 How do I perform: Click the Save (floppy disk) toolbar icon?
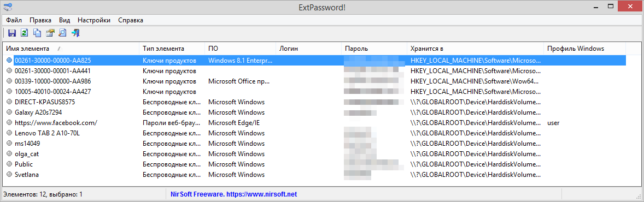tap(12, 33)
